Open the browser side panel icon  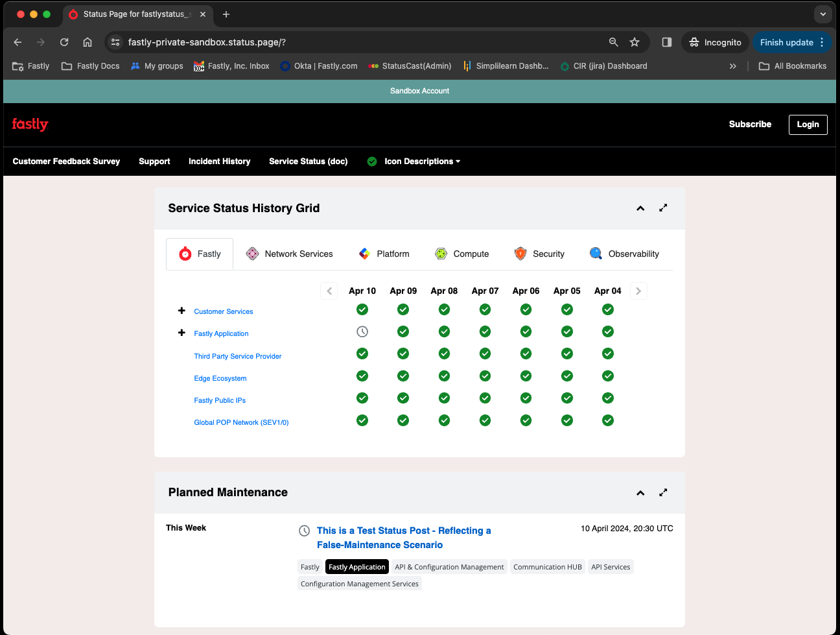click(666, 42)
